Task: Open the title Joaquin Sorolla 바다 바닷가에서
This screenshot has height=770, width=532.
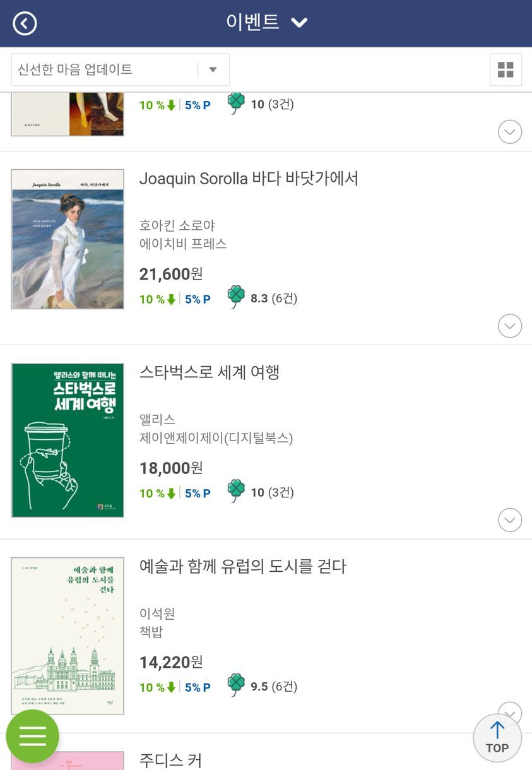Action: pos(249,179)
